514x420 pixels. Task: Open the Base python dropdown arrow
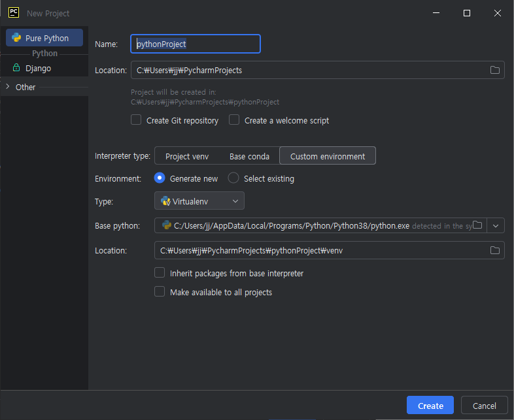pyautogui.click(x=496, y=226)
